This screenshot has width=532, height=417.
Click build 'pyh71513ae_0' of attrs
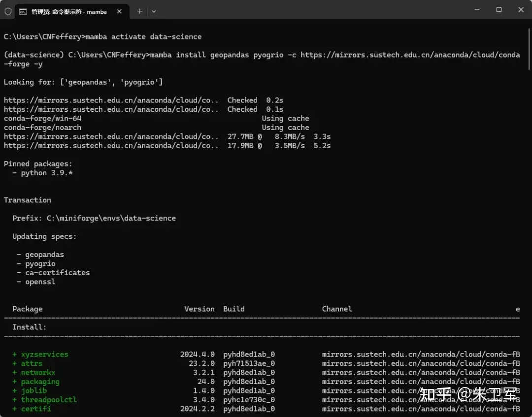pyautogui.click(x=249, y=363)
